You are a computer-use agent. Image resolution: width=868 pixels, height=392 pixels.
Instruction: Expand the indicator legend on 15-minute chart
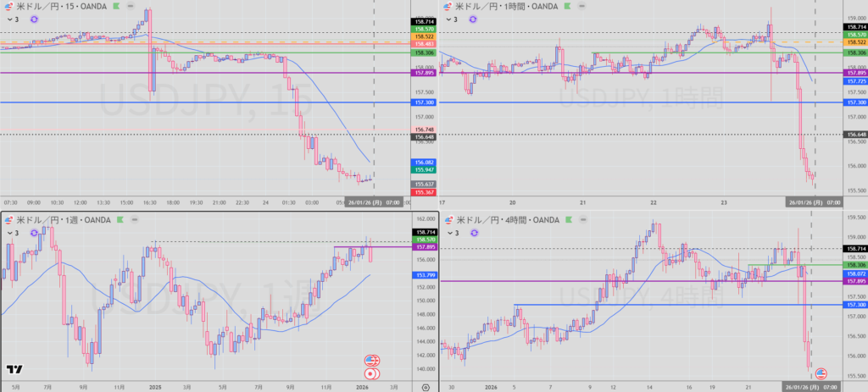point(10,19)
